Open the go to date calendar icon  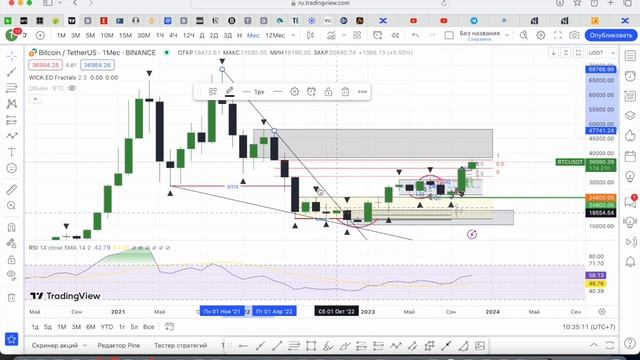pyautogui.click(x=169, y=327)
